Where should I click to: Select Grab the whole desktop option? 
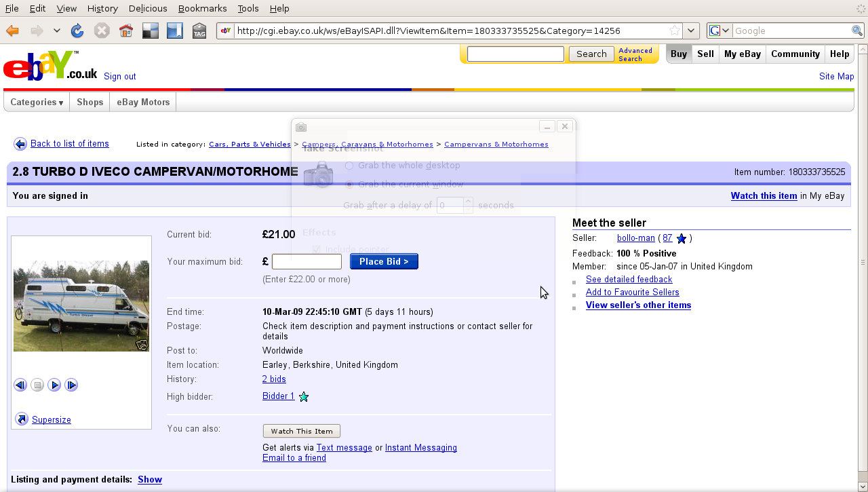click(x=349, y=166)
